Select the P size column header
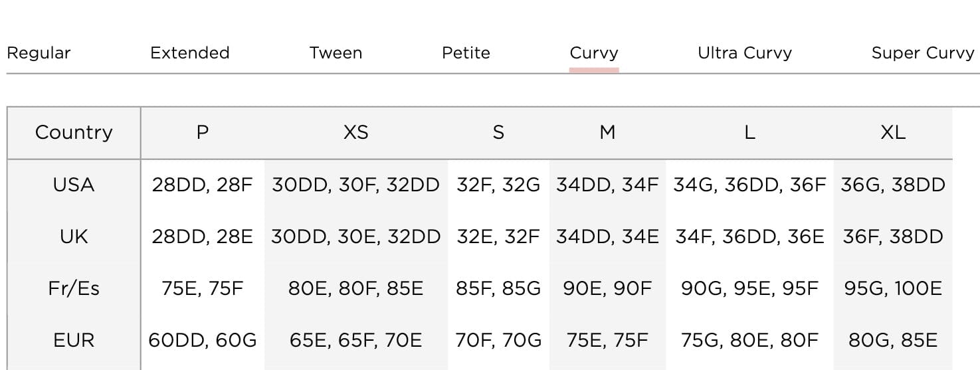 pyautogui.click(x=203, y=132)
